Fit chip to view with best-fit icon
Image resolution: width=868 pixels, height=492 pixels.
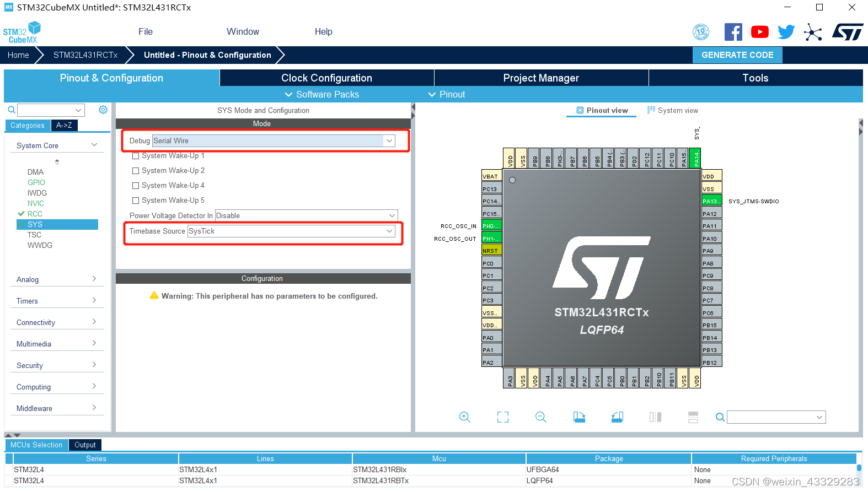coord(503,417)
